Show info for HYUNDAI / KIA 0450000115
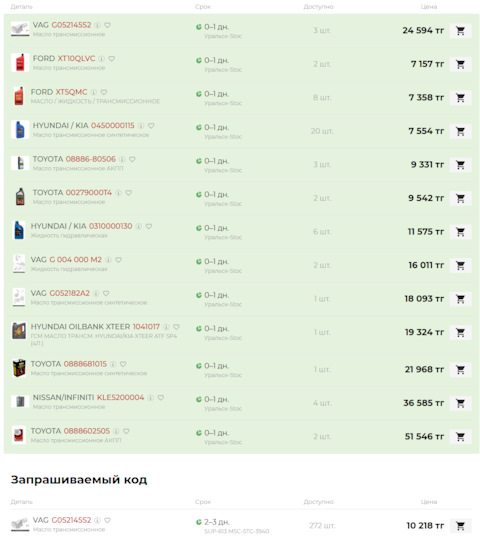This screenshot has height=548, width=480. tap(141, 126)
